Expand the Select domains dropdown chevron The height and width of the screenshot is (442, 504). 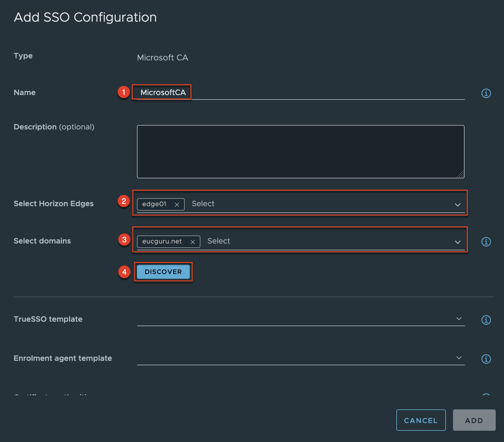point(458,242)
